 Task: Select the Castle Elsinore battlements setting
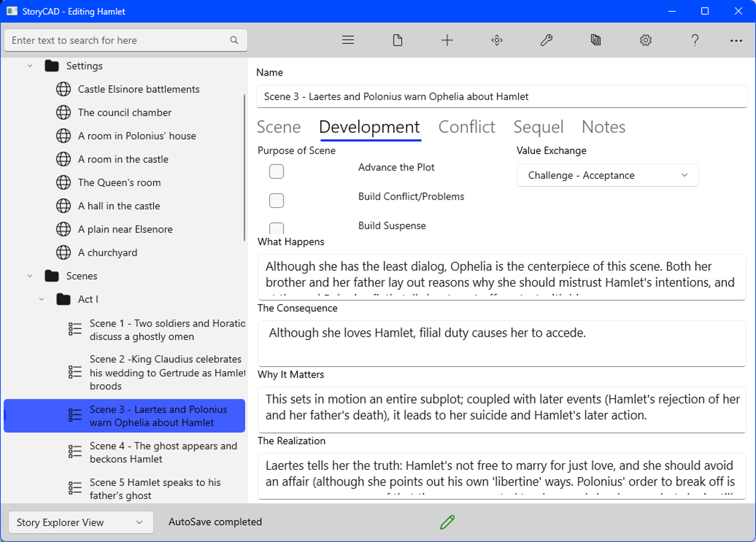138,89
